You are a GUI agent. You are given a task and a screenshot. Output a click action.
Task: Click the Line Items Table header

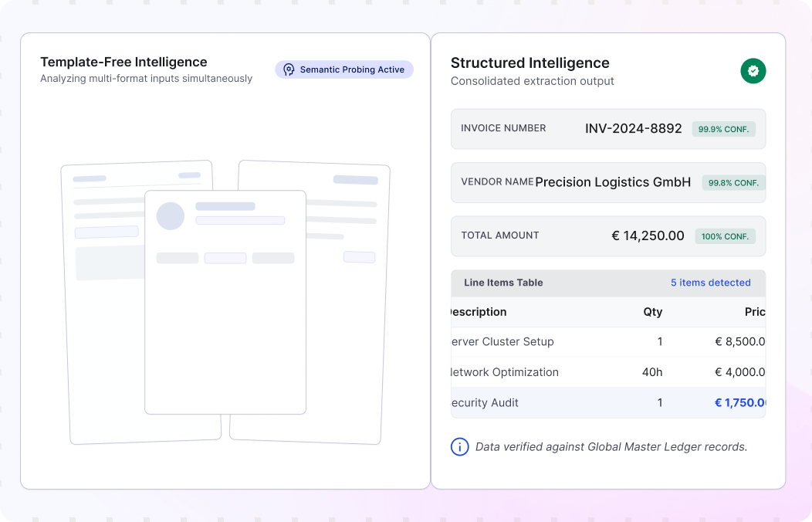(608, 283)
